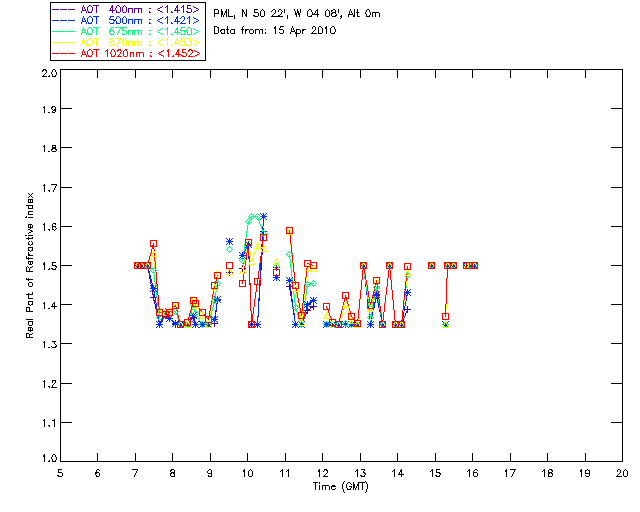Screen dimensions: 640x512
Task: Click the 'Time (GMT)' x-axis label
Action: tap(340, 487)
